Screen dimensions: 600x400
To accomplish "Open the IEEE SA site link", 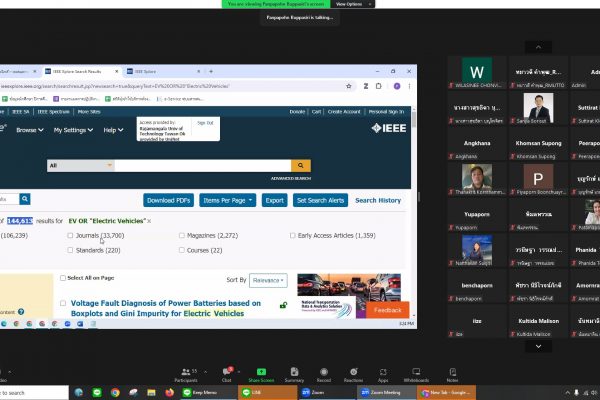I will pyautogui.click(x=20, y=112).
